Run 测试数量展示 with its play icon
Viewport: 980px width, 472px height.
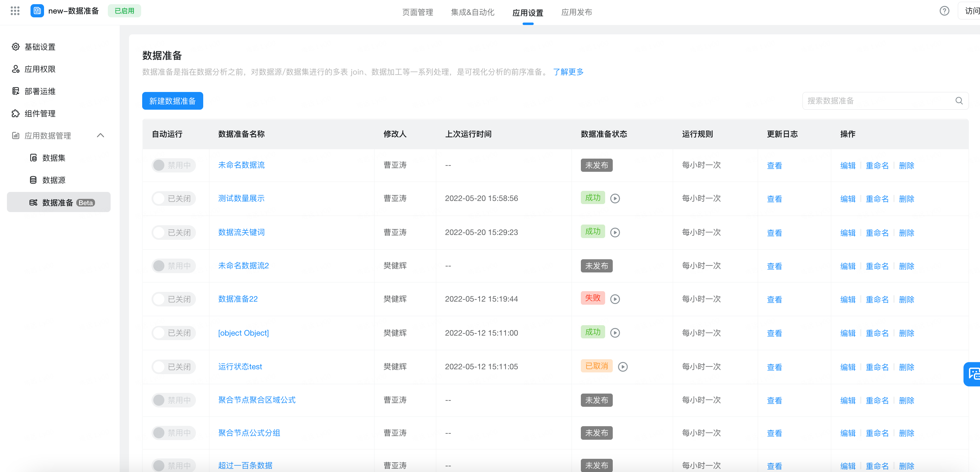coord(615,199)
